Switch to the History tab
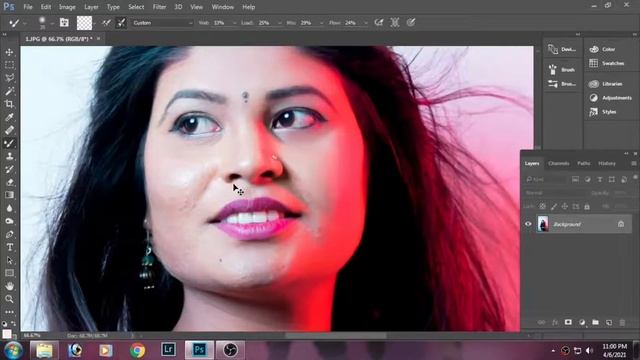The width and height of the screenshot is (640, 360). click(x=607, y=163)
